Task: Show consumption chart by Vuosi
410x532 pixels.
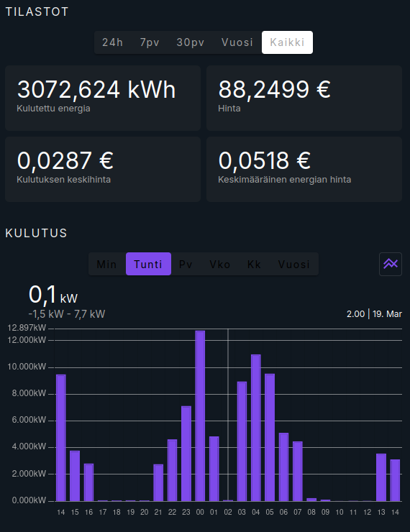Action: coord(294,264)
